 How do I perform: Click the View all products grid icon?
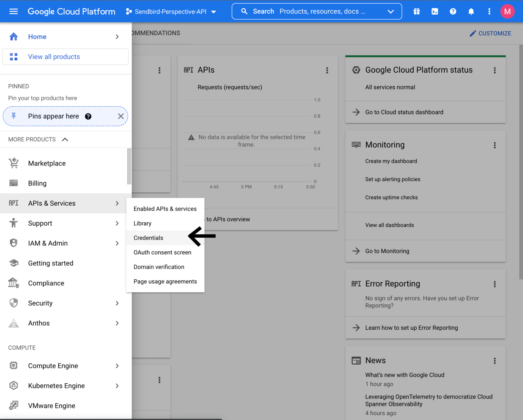tap(14, 57)
